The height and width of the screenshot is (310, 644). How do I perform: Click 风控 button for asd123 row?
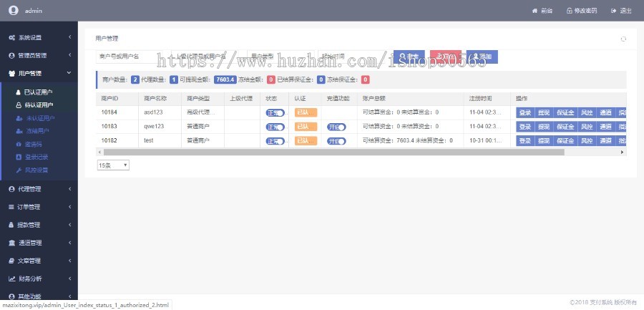point(587,113)
